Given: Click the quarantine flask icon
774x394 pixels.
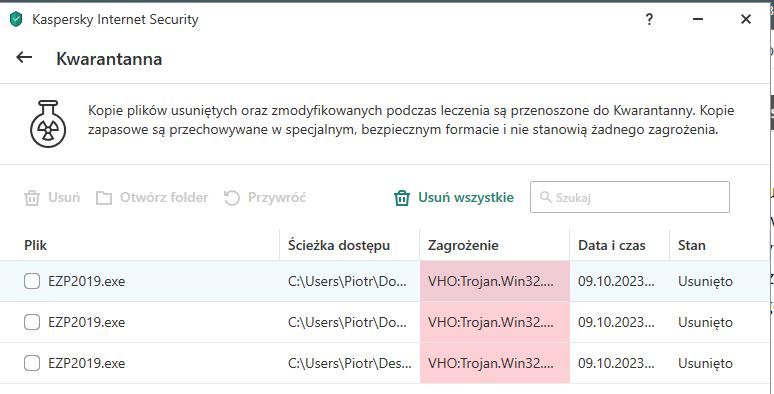Looking at the screenshot, I should (48, 123).
